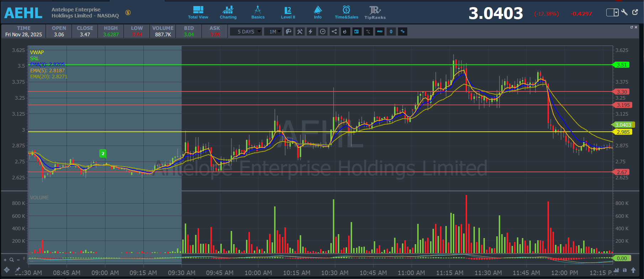
Task: Click the AEHL ticker symbol
Action: pyautogui.click(x=23, y=13)
